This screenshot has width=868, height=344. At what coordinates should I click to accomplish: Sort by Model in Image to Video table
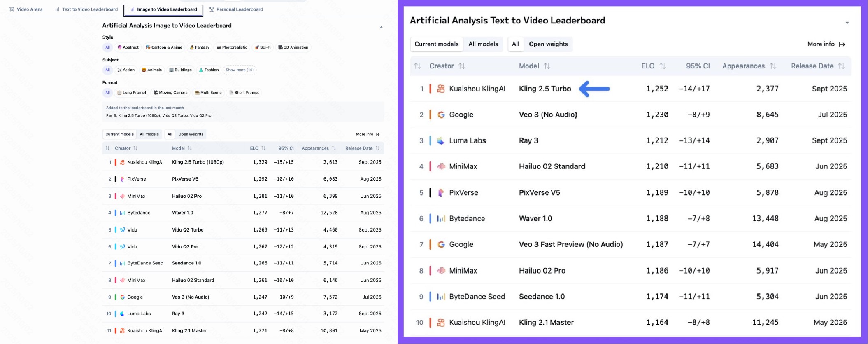pyautogui.click(x=182, y=148)
